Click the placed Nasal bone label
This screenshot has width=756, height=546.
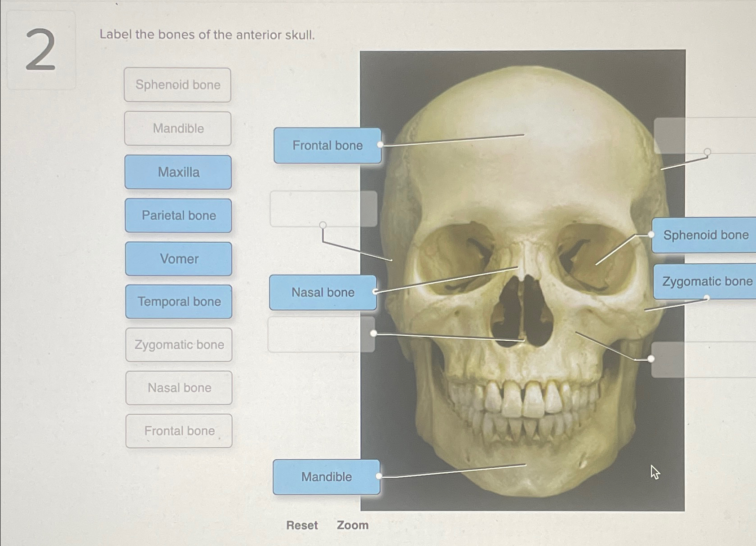click(x=323, y=293)
